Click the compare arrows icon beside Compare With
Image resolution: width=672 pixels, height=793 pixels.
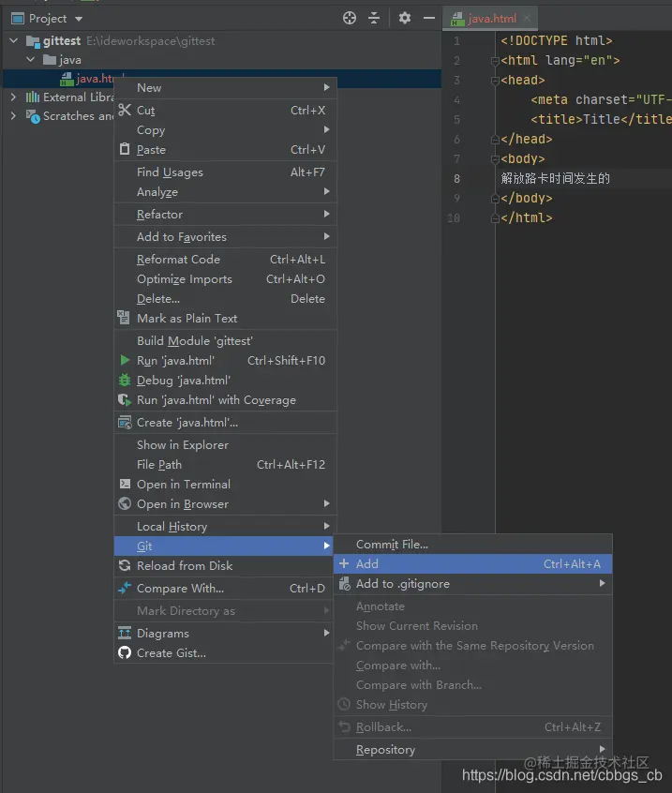125,588
